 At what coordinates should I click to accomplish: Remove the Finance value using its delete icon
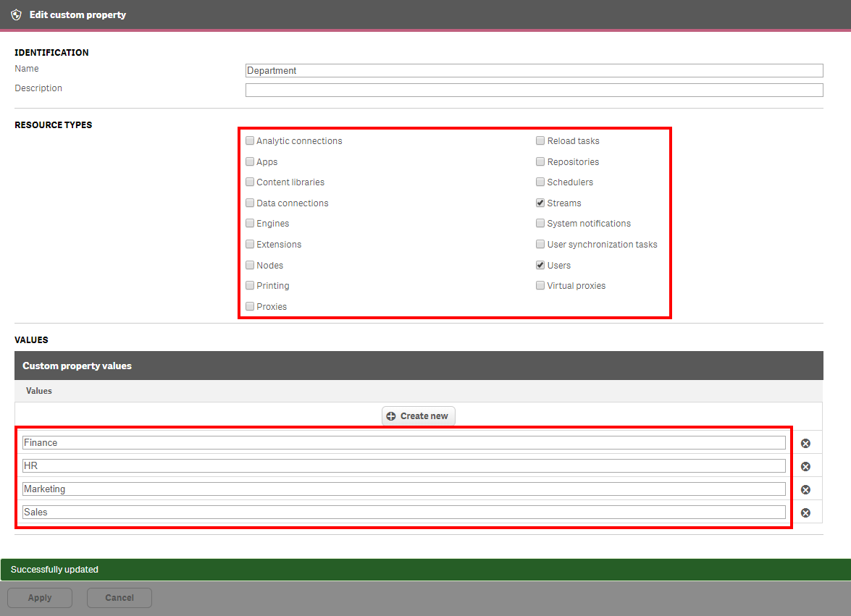pyautogui.click(x=805, y=442)
